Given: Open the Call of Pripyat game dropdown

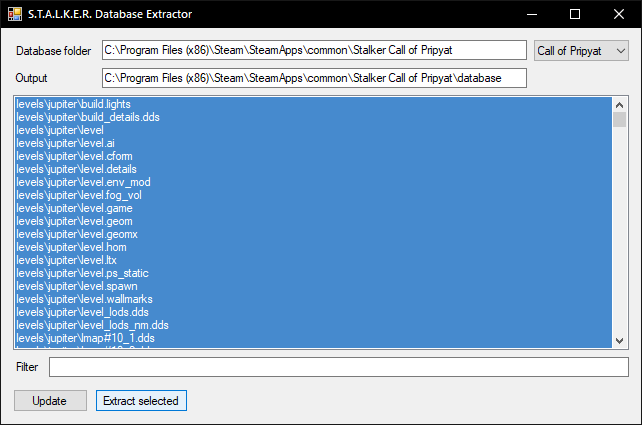Looking at the screenshot, I should pos(581,51).
